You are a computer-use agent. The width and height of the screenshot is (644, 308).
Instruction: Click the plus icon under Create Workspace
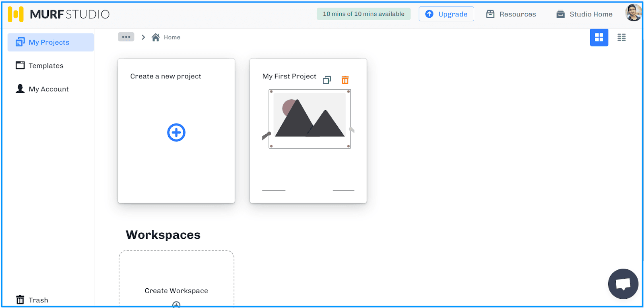(176, 304)
